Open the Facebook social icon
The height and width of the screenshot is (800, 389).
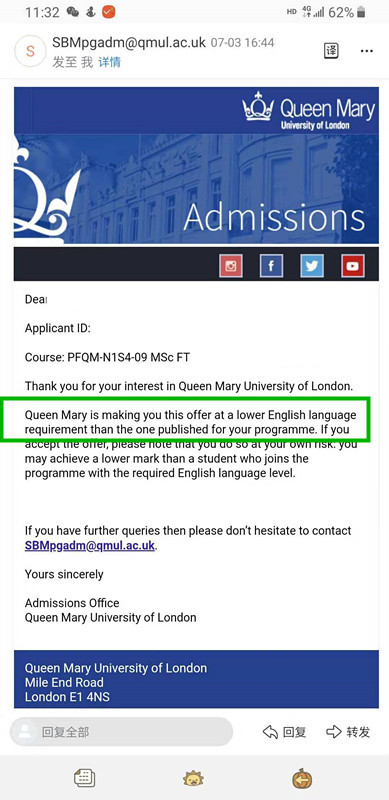pos(272,266)
